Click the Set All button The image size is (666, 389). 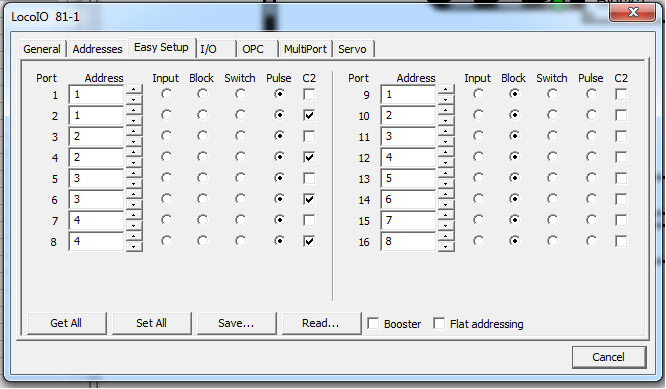pyautogui.click(x=152, y=323)
